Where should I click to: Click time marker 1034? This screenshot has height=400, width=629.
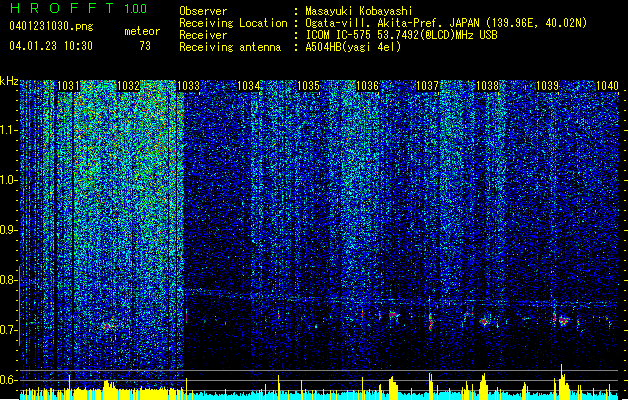click(x=248, y=86)
